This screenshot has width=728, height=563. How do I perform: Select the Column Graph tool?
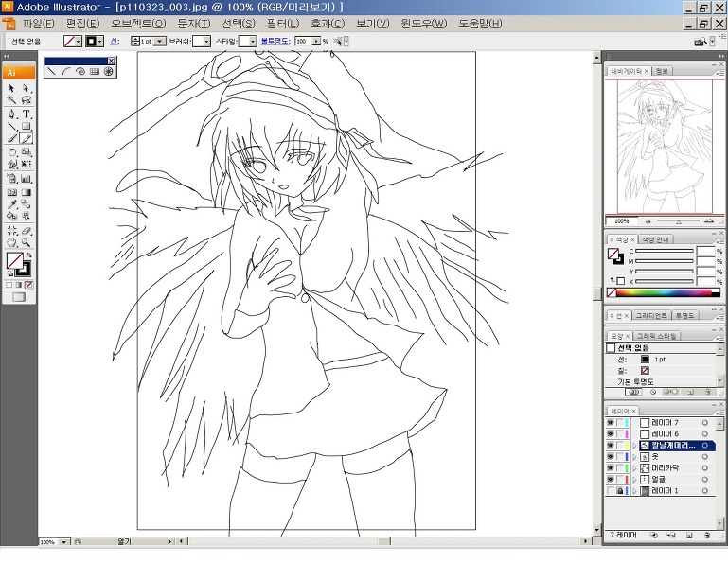(26, 178)
